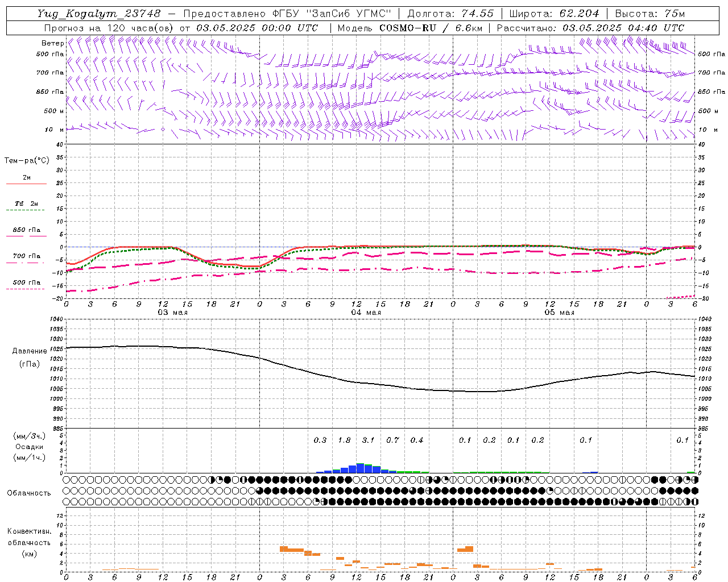The width and height of the screenshot is (728, 582).
Task: Click the (км) unit label
Action: [x=29, y=554]
